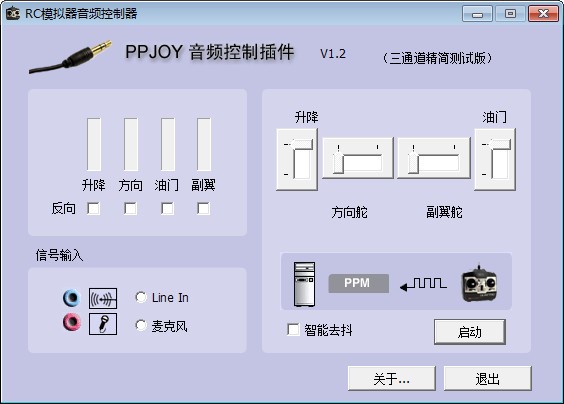The width and height of the screenshot is (564, 404).
Task: Click the app icon in title bar
Action: click(x=13, y=14)
